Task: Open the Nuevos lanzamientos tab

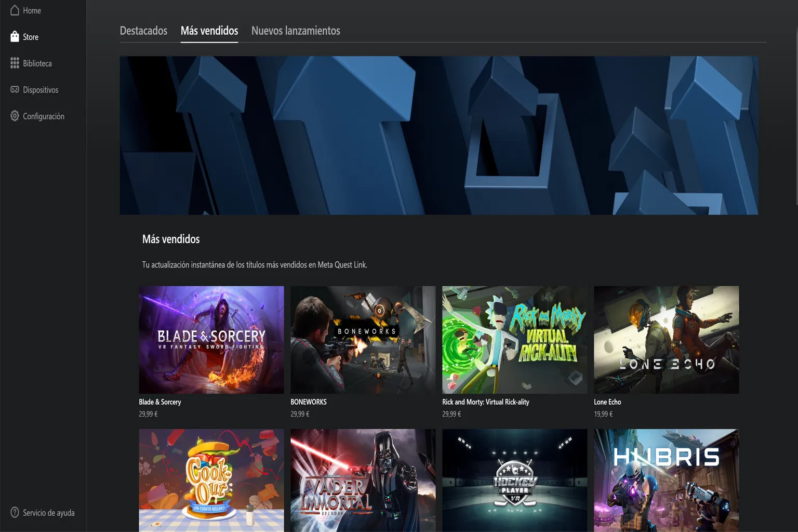Action: pos(296,31)
